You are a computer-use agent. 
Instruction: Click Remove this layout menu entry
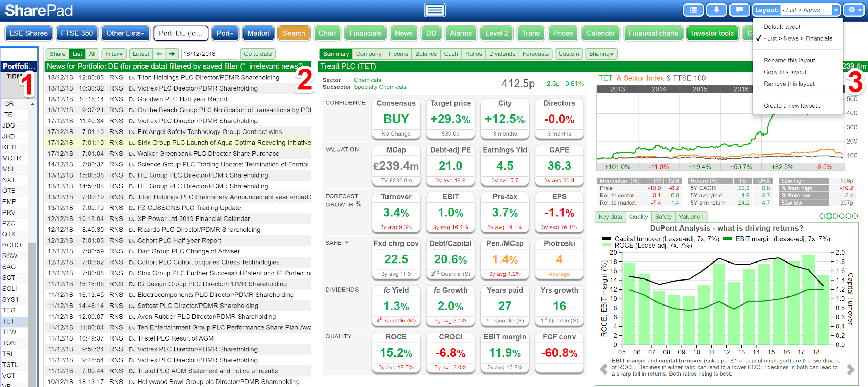tap(789, 84)
